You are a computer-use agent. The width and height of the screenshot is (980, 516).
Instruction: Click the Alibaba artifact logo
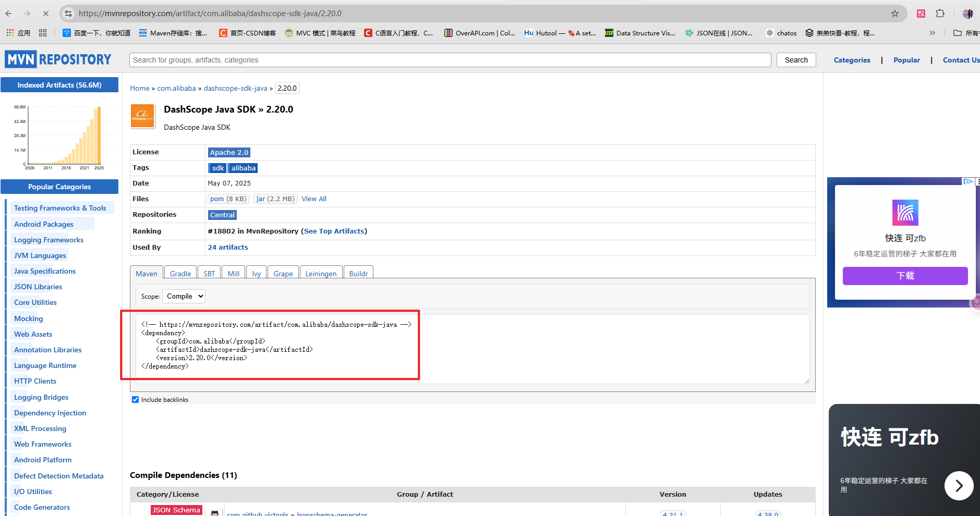tap(142, 116)
